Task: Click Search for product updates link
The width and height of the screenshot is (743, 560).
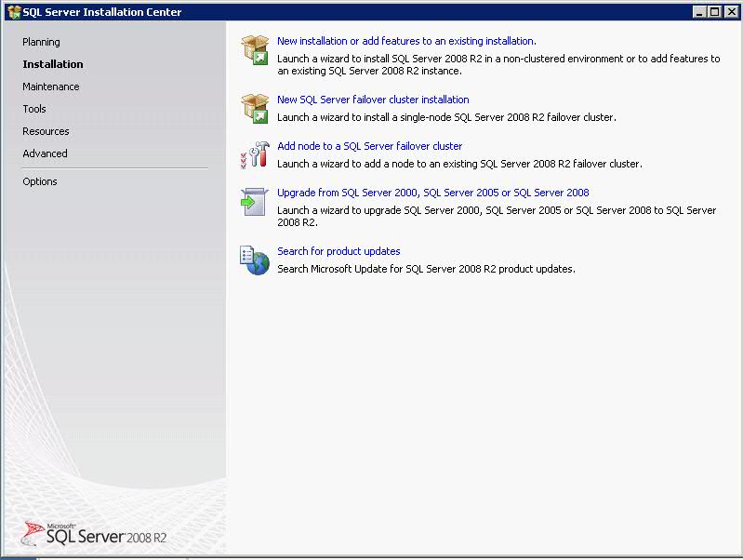Action: pos(338,251)
